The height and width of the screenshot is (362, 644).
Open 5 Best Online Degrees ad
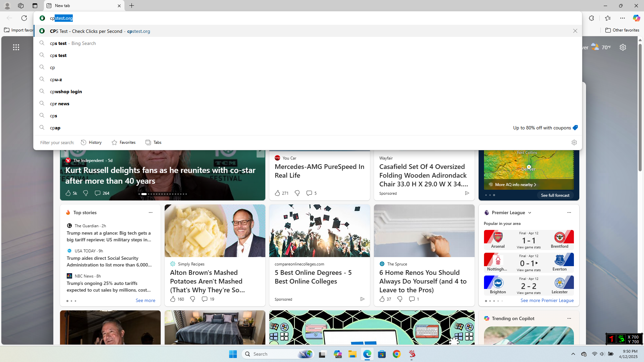pos(319,255)
